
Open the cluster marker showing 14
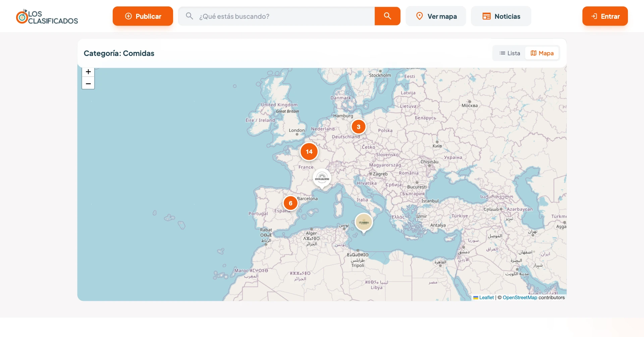(x=309, y=151)
